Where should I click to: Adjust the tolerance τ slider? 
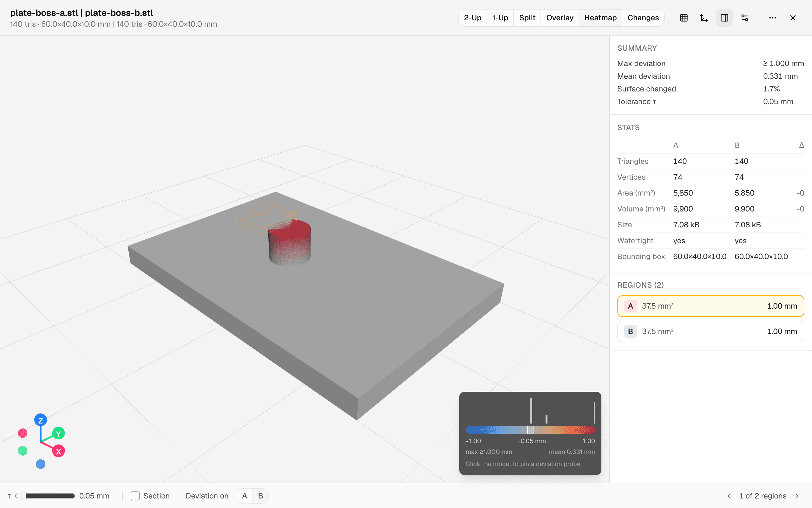point(45,496)
